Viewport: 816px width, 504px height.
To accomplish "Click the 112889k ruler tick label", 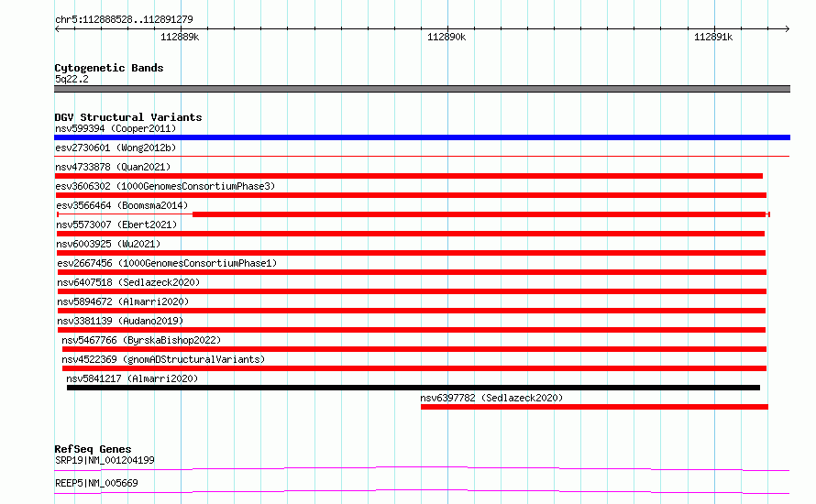I will [180, 37].
